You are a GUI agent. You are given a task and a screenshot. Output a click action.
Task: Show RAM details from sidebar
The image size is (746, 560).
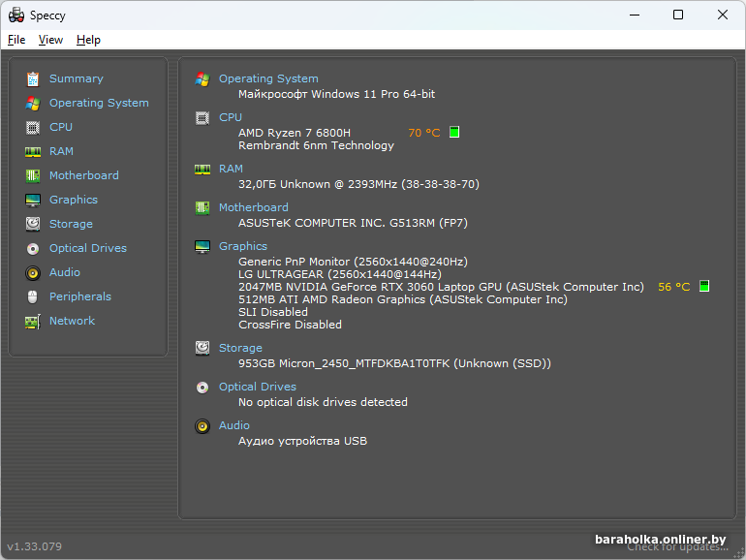[61, 151]
